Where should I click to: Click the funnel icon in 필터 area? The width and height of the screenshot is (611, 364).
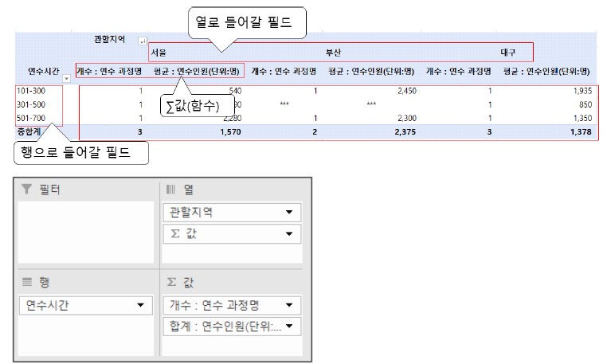27,190
